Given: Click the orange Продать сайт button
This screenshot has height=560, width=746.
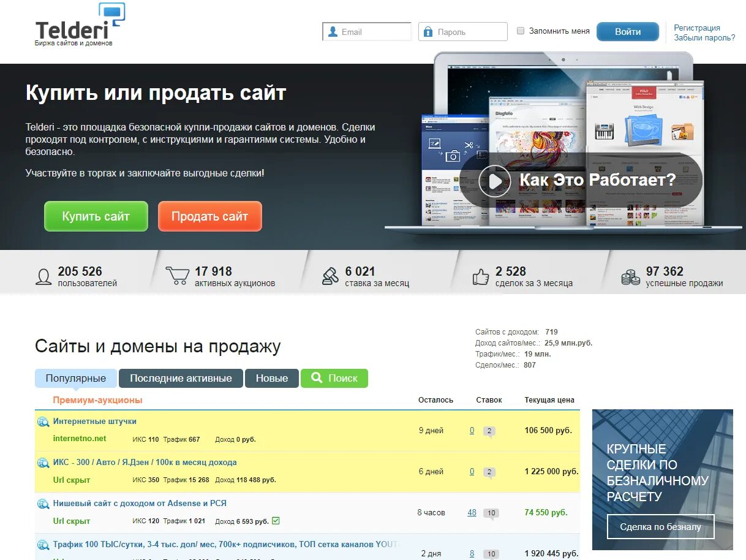Looking at the screenshot, I should click(210, 216).
